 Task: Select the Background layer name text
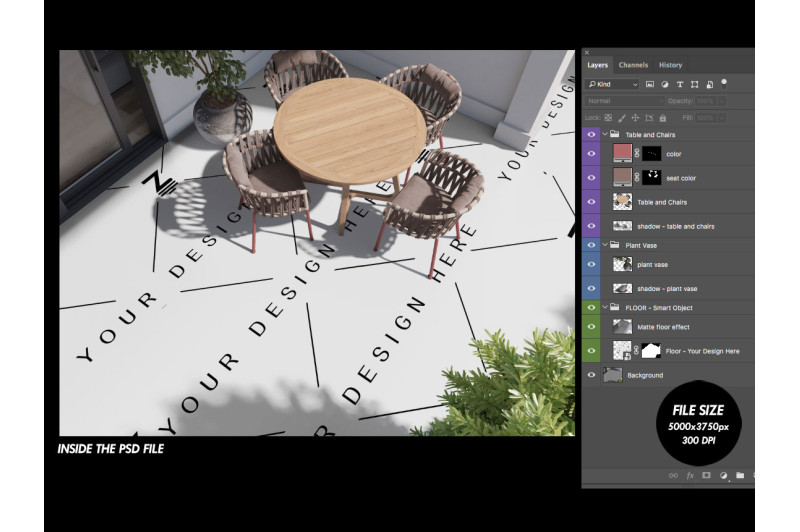click(x=645, y=375)
